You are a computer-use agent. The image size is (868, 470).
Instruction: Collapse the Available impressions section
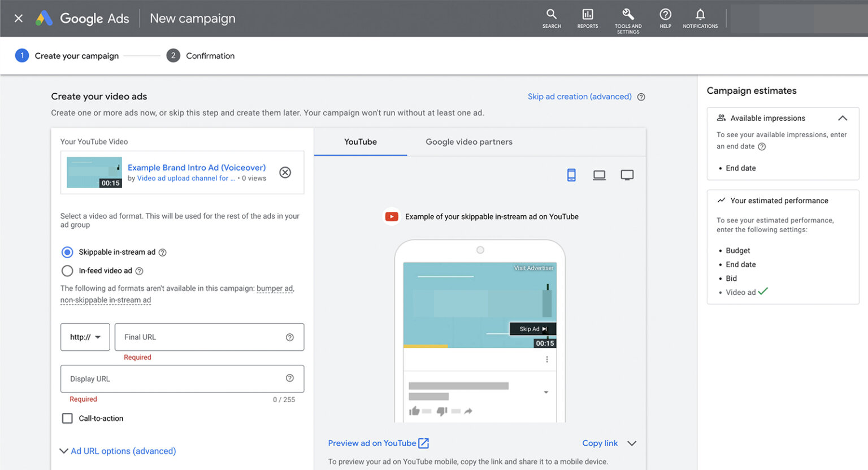(x=843, y=118)
